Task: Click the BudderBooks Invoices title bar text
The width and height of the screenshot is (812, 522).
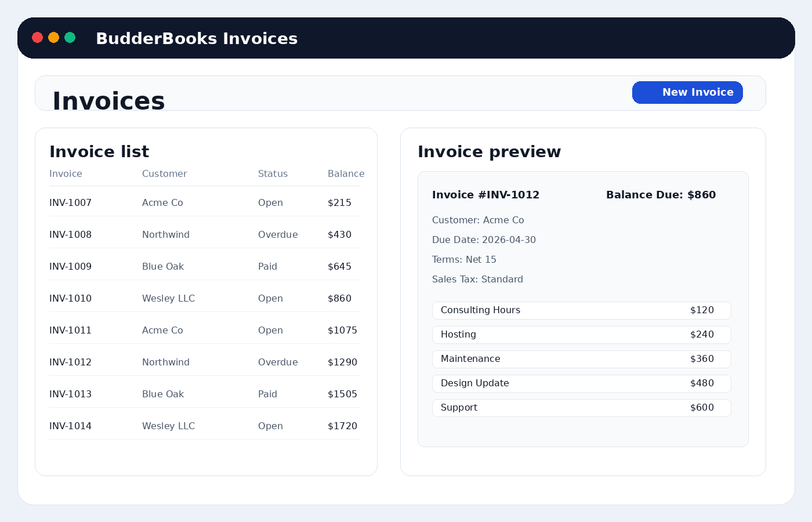Action: pyautogui.click(x=197, y=38)
